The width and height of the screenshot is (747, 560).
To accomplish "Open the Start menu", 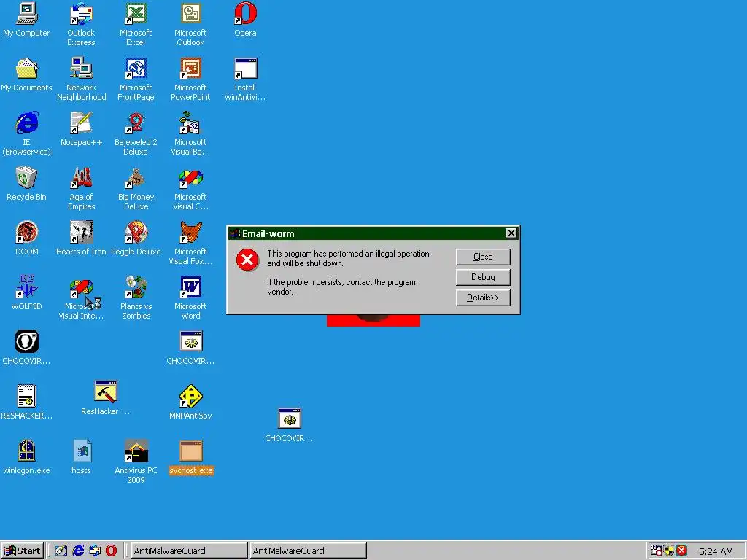I will [23, 551].
